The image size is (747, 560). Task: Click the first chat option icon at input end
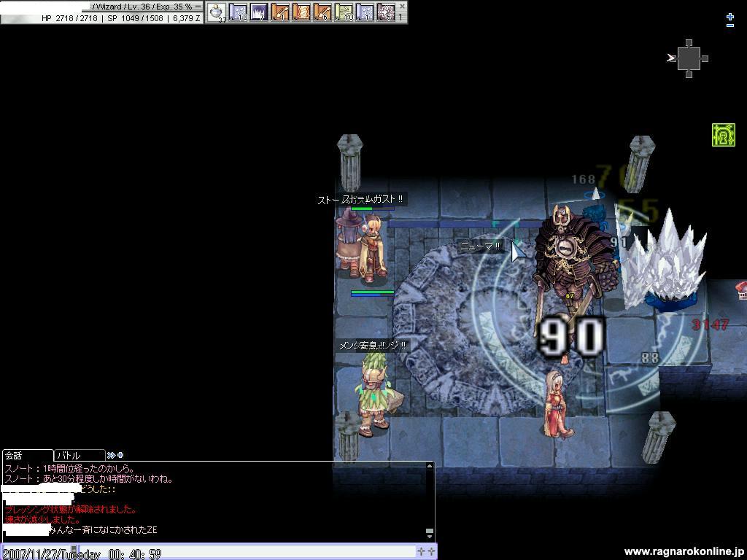click(421, 551)
